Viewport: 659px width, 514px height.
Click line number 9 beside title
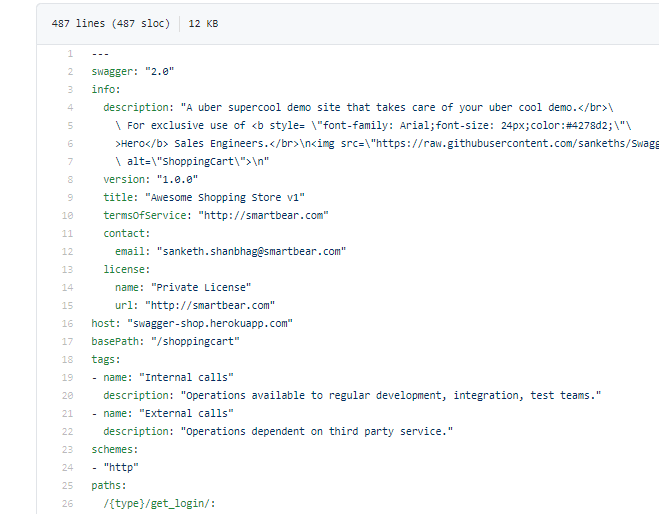[x=69, y=198]
